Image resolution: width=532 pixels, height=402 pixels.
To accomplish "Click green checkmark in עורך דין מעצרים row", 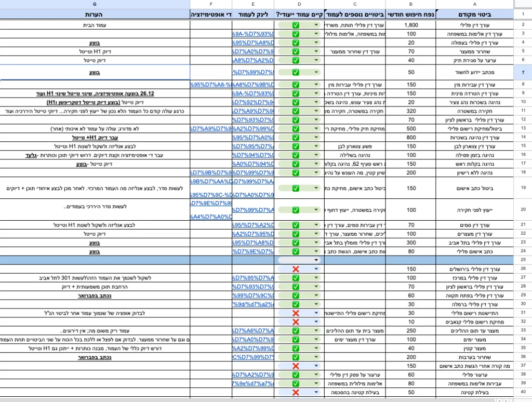I will point(296,234).
